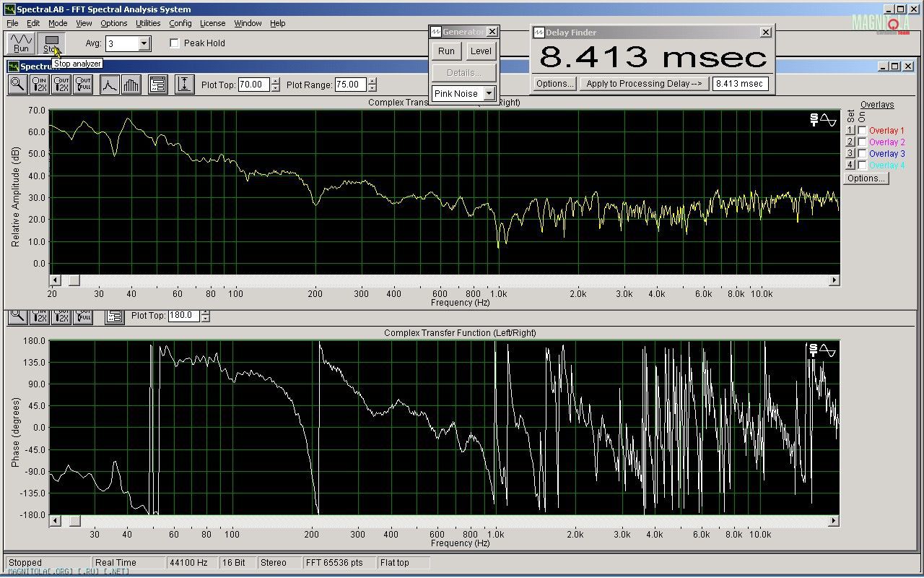This screenshot has width=924, height=578.
Task: Click the SpectraLAB application title bar icon
Action: (x=9, y=9)
